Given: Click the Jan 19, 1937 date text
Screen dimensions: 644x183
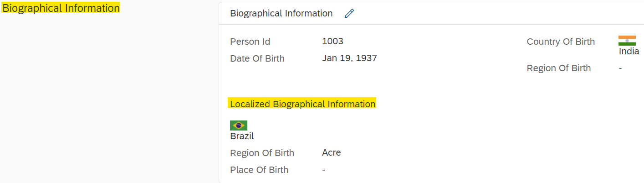Looking at the screenshot, I should [x=349, y=58].
